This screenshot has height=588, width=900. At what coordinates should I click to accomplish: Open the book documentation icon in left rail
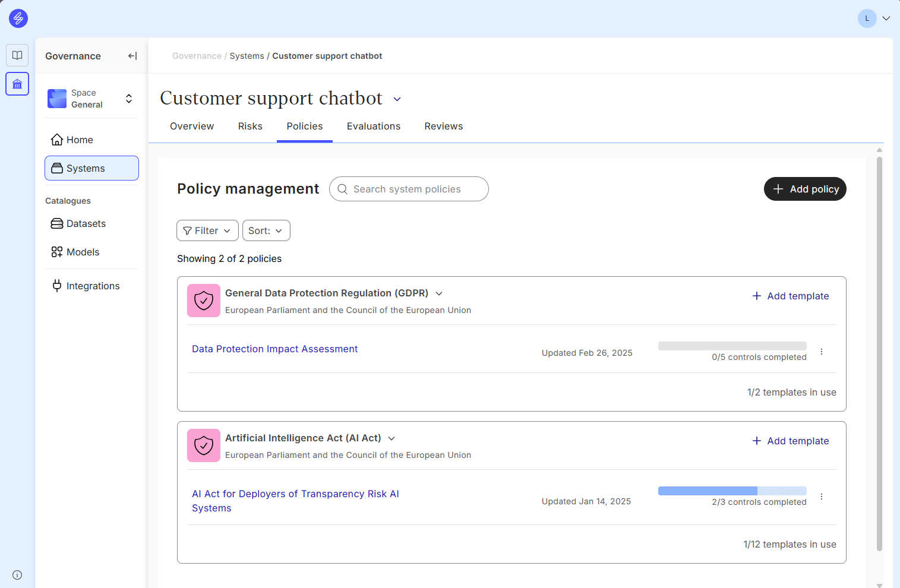coord(17,55)
